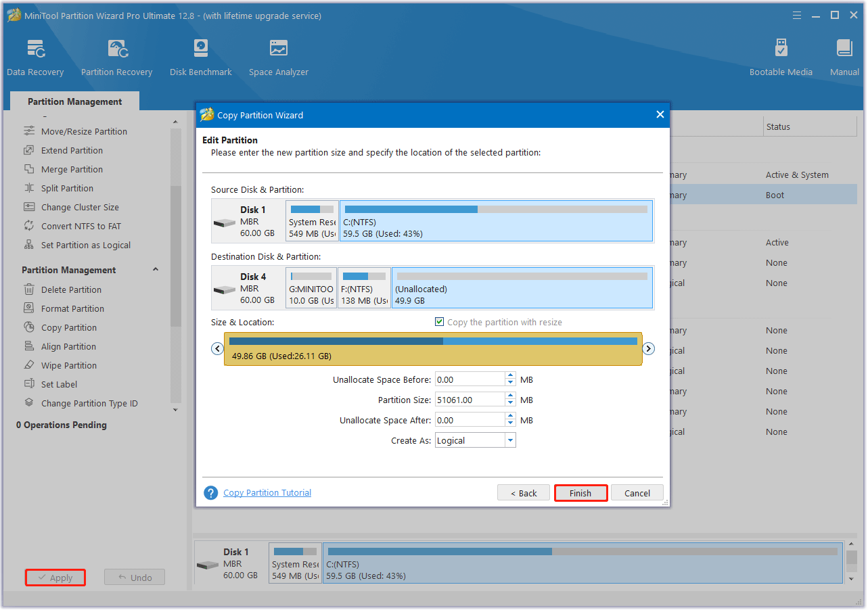The height and width of the screenshot is (610, 868).
Task: Click sidebar scroll up arrow
Action: (176, 122)
